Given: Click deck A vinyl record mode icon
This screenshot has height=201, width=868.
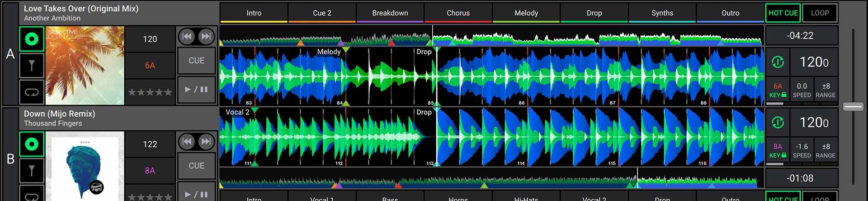Looking at the screenshot, I should [32, 39].
